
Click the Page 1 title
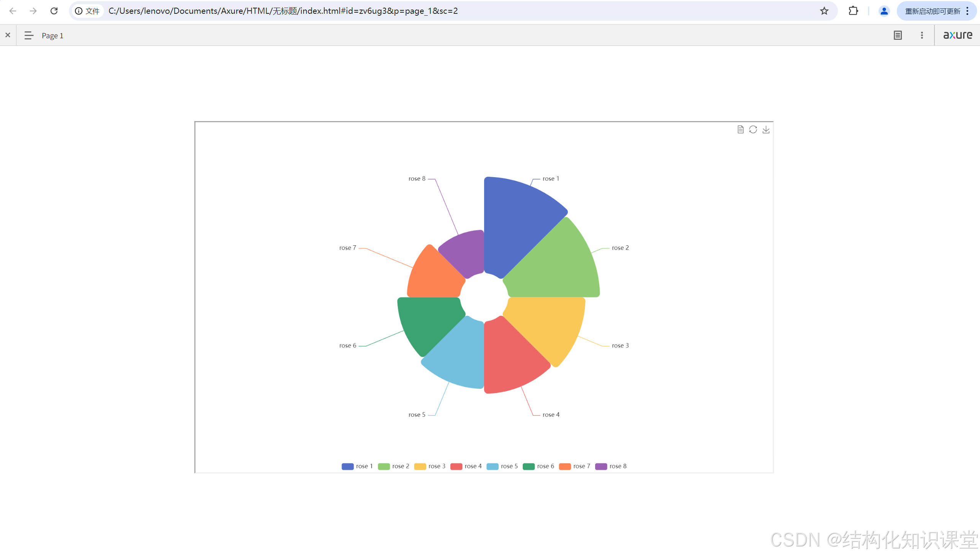[x=52, y=36]
